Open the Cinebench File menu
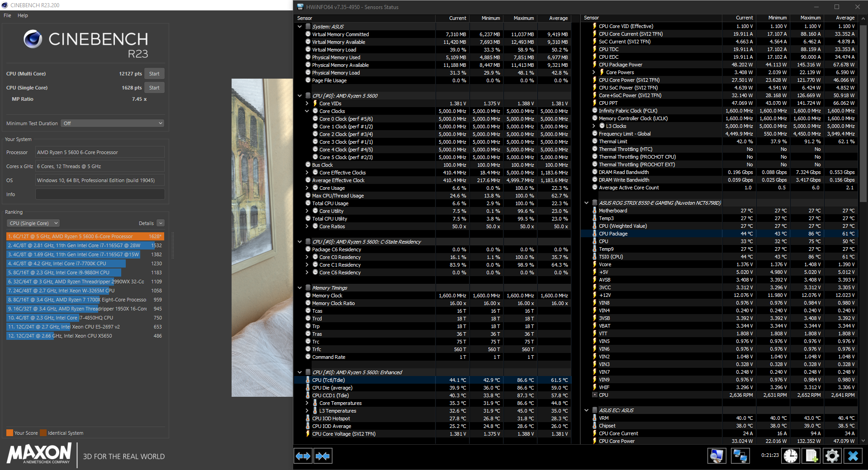The width and height of the screenshot is (868, 470). pyautogui.click(x=7, y=15)
